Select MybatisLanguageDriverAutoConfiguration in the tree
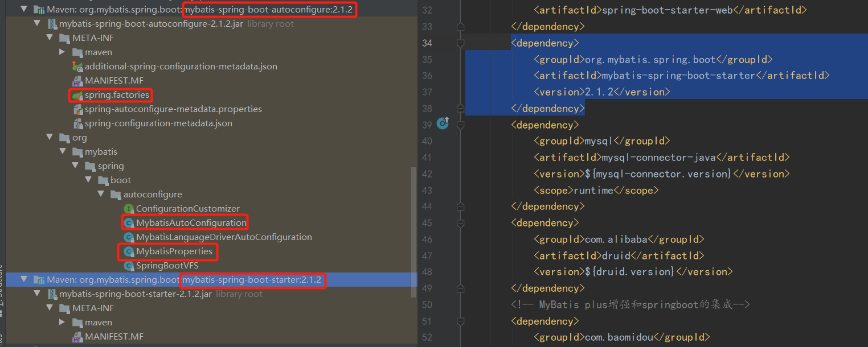868x347 pixels. pos(224,237)
